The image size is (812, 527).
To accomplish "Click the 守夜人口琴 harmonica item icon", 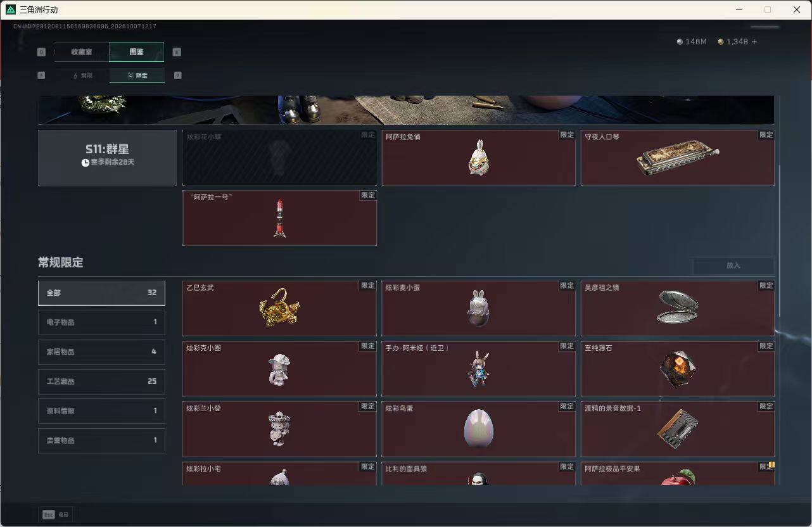I will (x=677, y=157).
